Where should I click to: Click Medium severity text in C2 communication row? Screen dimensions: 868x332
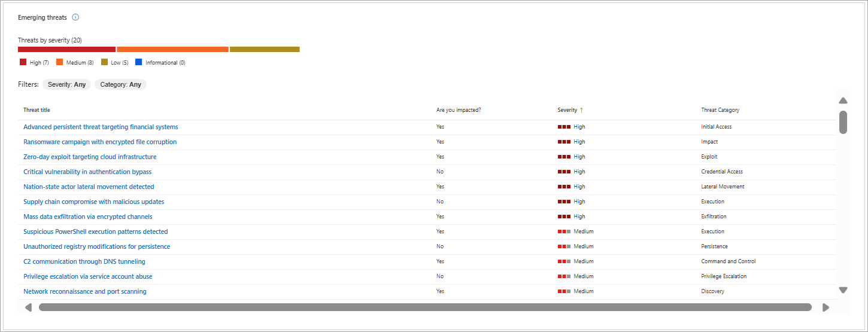pos(584,261)
